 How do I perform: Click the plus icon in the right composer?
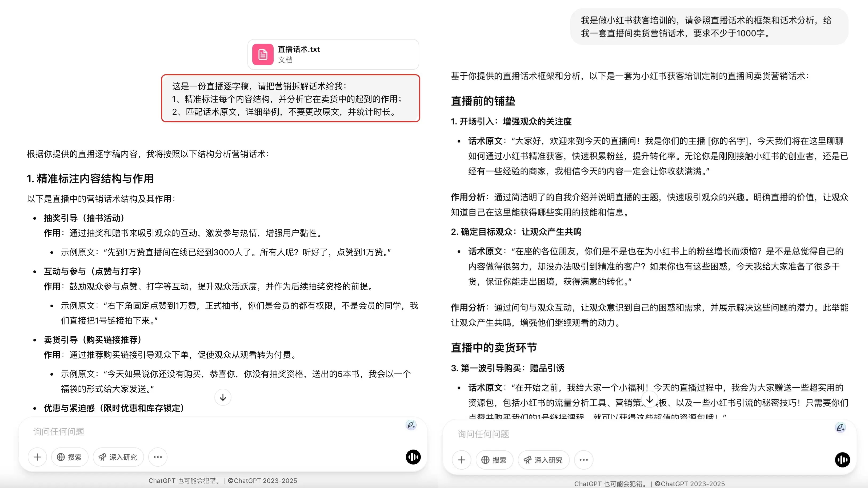click(462, 460)
